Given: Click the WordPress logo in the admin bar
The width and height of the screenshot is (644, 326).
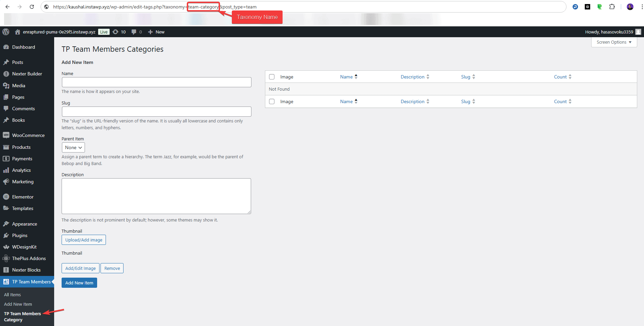Looking at the screenshot, I should (x=6, y=32).
